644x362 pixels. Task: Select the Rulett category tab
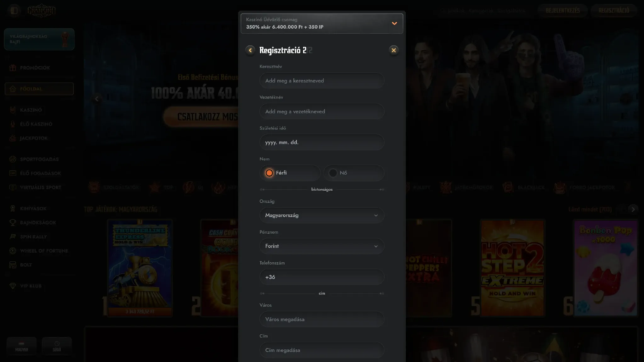(x=418, y=187)
